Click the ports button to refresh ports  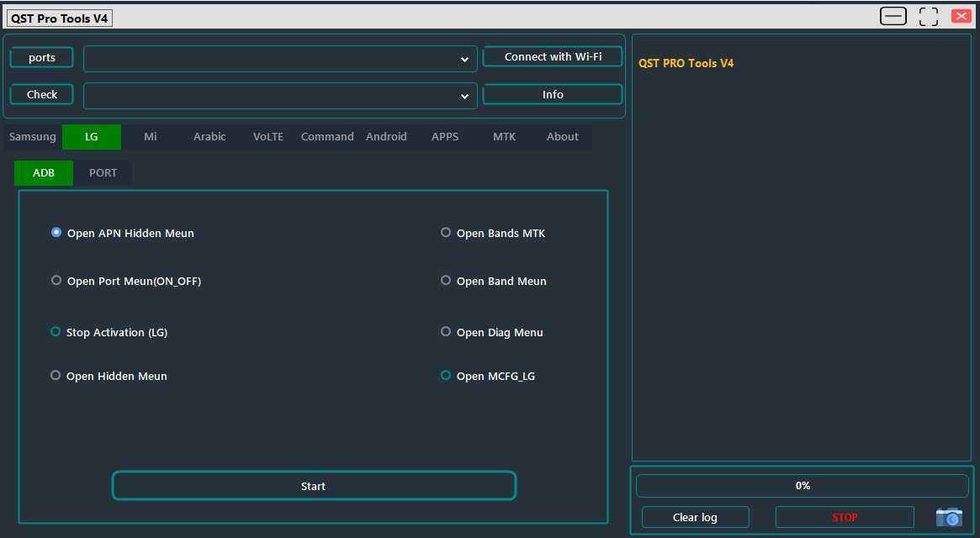click(41, 57)
